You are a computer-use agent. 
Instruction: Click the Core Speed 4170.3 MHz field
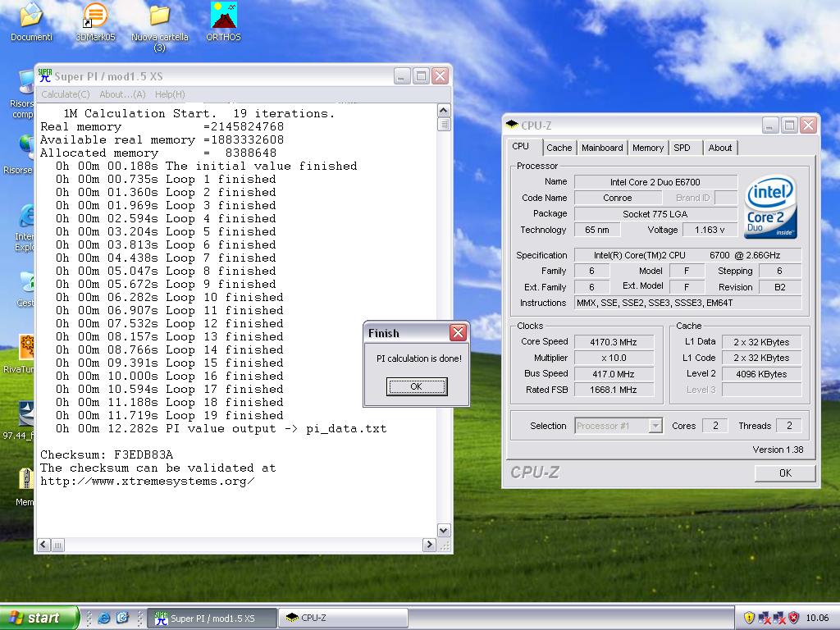coord(614,342)
